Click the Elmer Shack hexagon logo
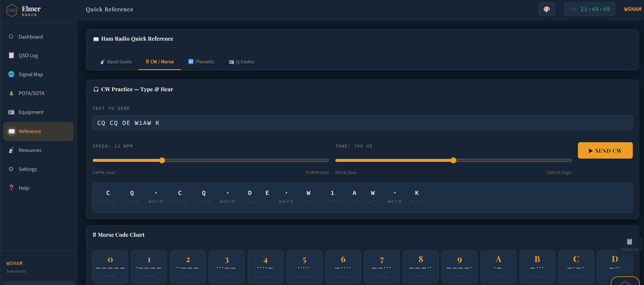The width and height of the screenshot is (644, 285). (x=11, y=11)
